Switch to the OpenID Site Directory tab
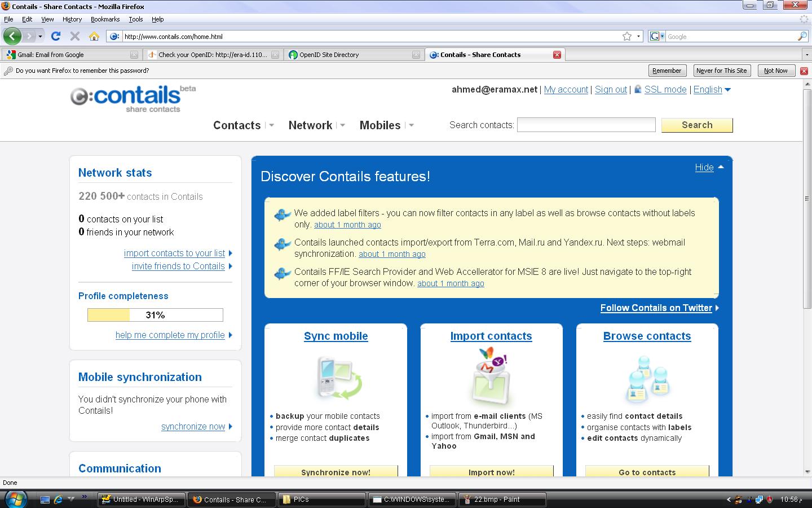The width and height of the screenshot is (812, 508). 354,55
